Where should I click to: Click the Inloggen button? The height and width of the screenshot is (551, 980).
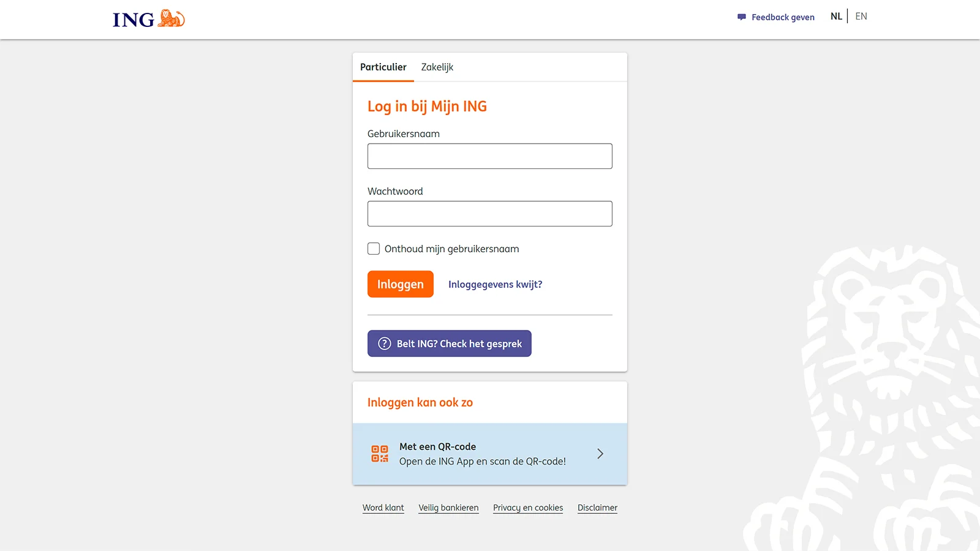[x=400, y=283]
